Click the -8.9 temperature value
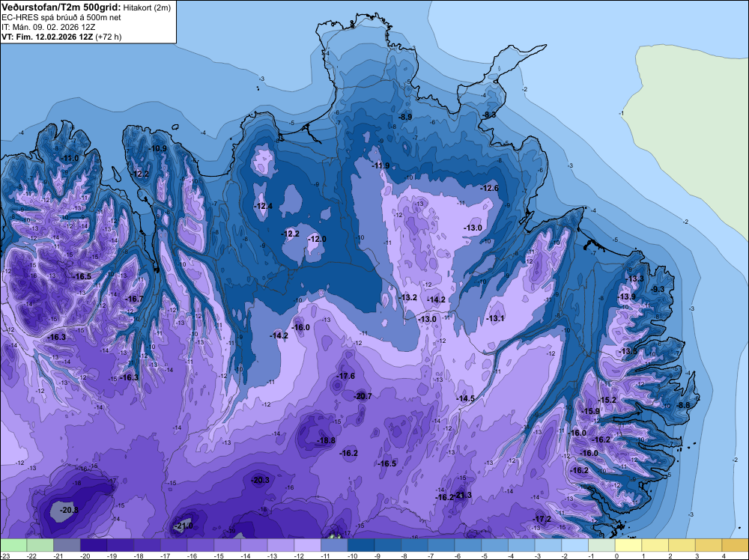The height and width of the screenshot is (560, 749). pos(405,117)
